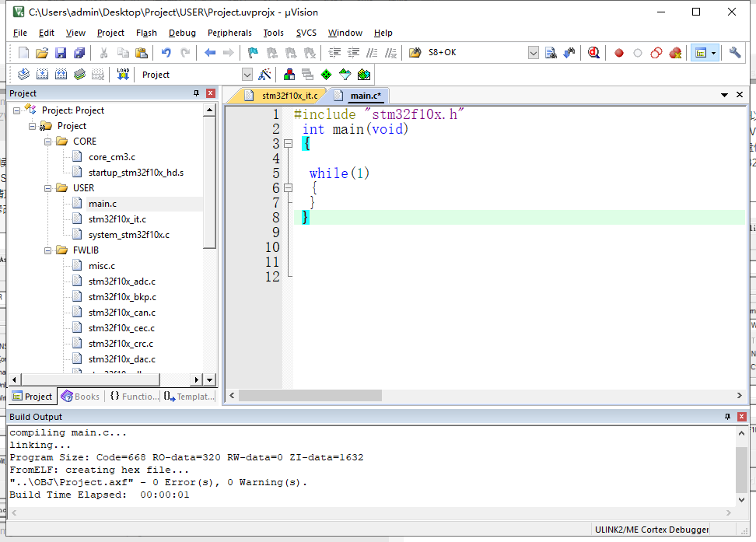The image size is (756, 542).
Task: Insert a bookmark with the flag icon
Action: pyautogui.click(x=253, y=53)
